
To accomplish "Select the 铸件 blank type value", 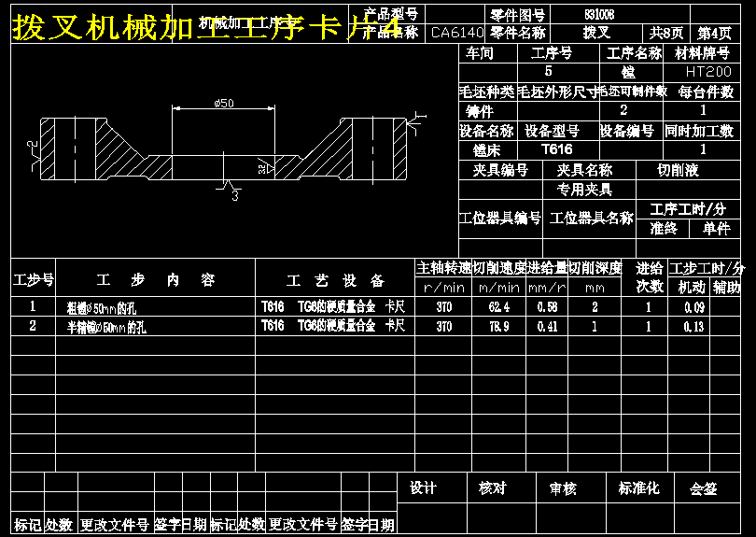I will (x=480, y=111).
